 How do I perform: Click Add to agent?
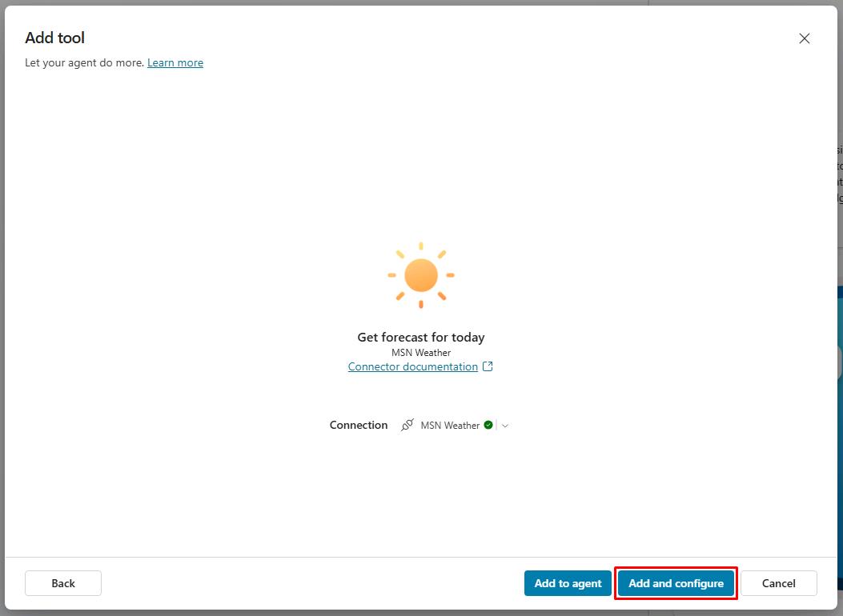click(x=568, y=583)
